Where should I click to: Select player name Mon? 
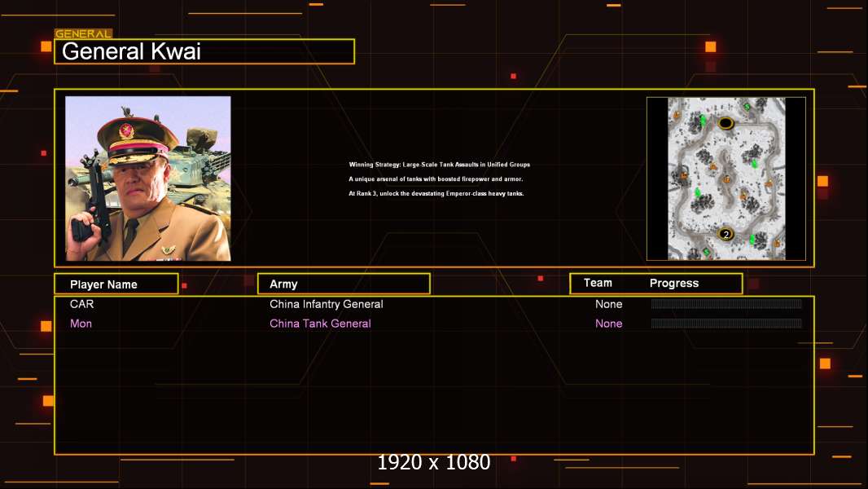tap(81, 324)
